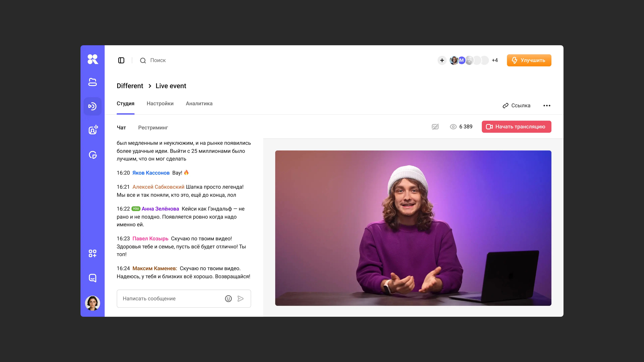644x362 pixels.
Task: Send the chat message with arrow icon
Action: [240, 298]
